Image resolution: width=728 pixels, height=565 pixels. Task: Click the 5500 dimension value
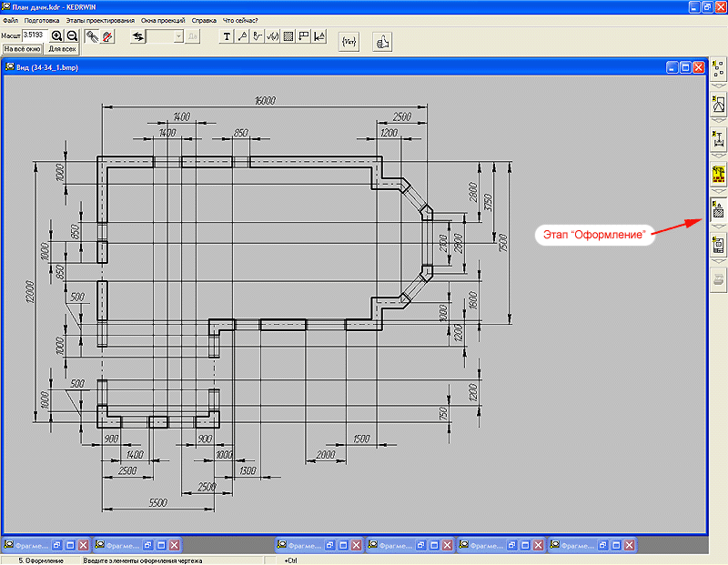[157, 502]
